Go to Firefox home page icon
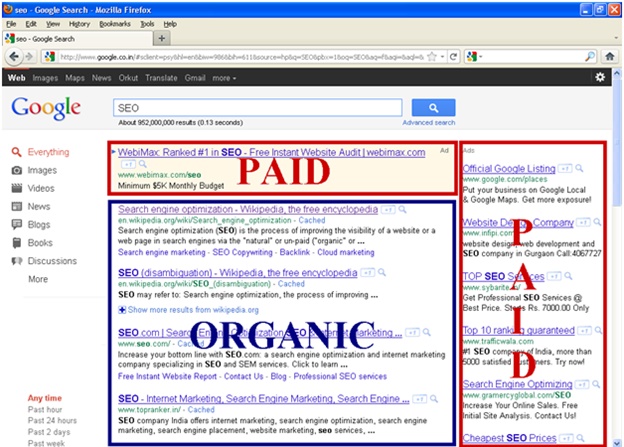The height and width of the screenshot is (447, 624). (x=609, y=57)
